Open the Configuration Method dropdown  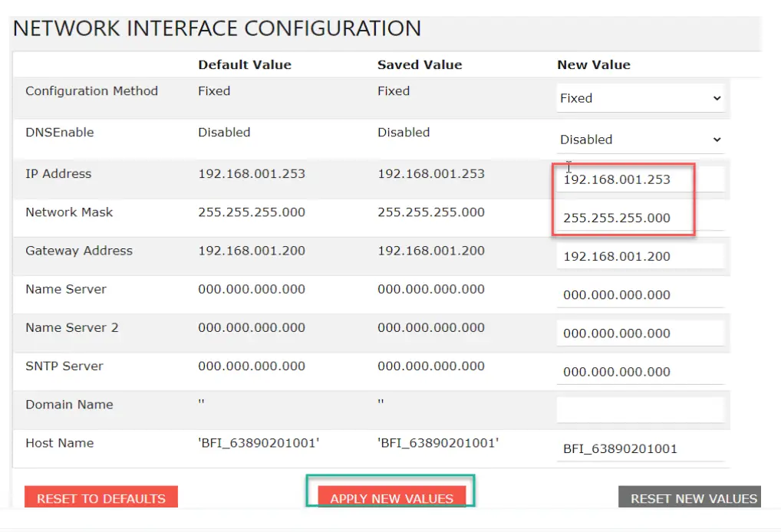tap(640, 98)
